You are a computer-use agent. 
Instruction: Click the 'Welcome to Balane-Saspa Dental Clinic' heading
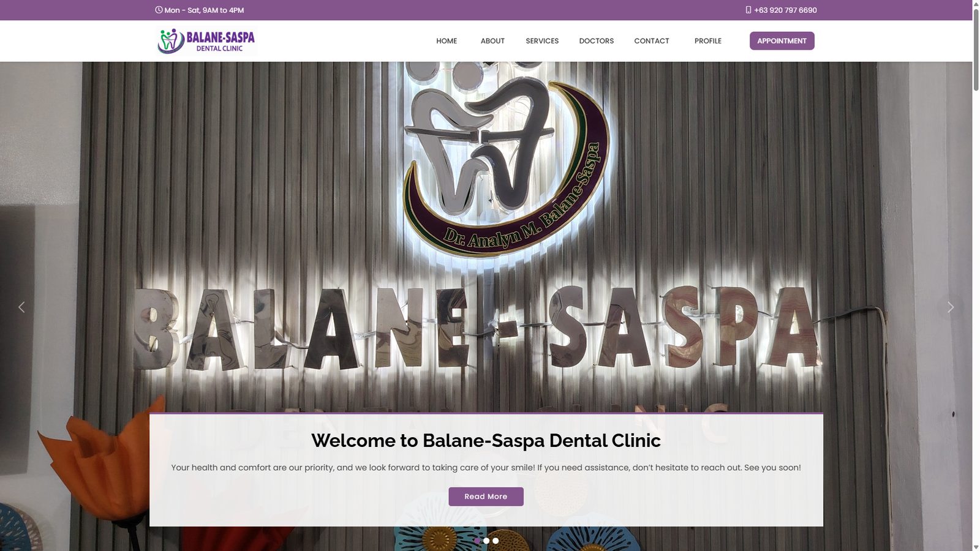click(486, 440)
